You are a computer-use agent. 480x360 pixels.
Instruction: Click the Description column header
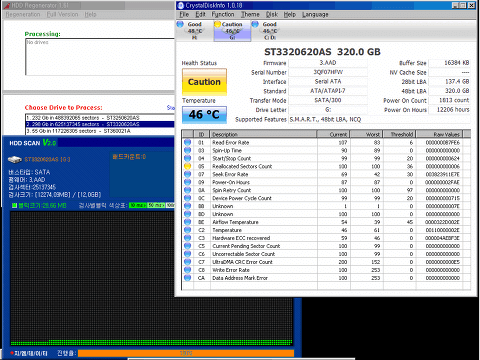pos(264,134)
